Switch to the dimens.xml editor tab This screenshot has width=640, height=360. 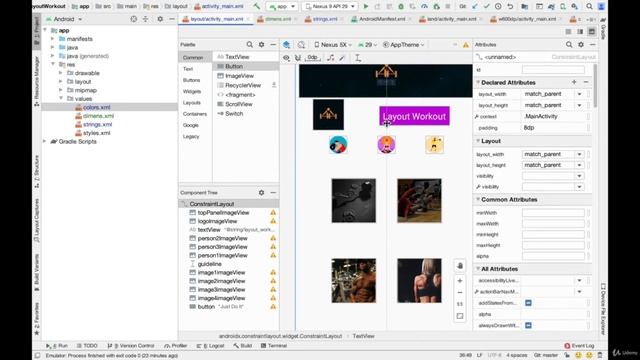click(275, 19)
